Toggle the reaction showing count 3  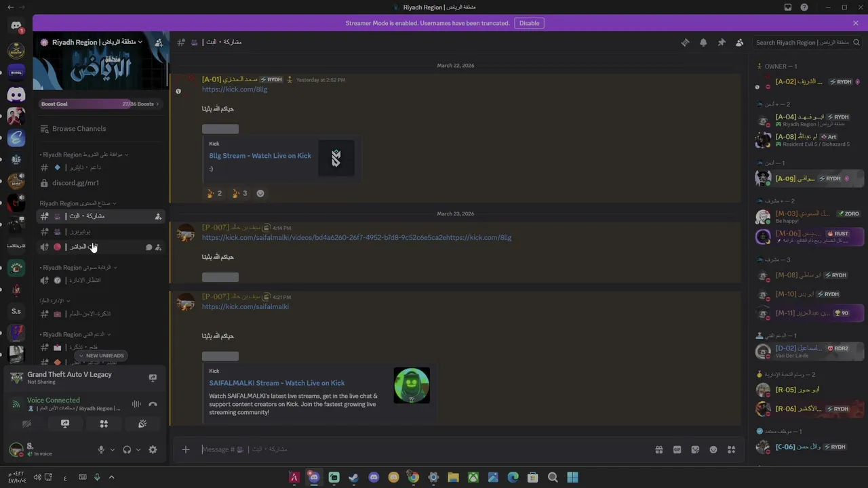click(x=239, y=193)
